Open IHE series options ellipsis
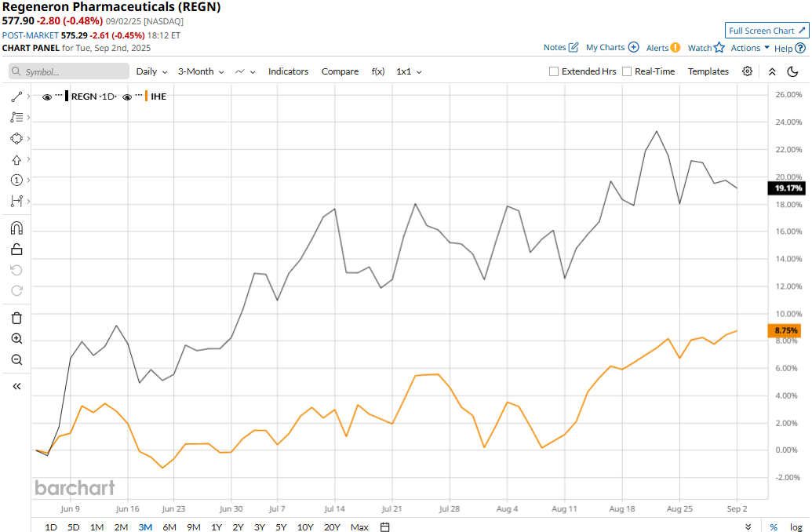 139,95
